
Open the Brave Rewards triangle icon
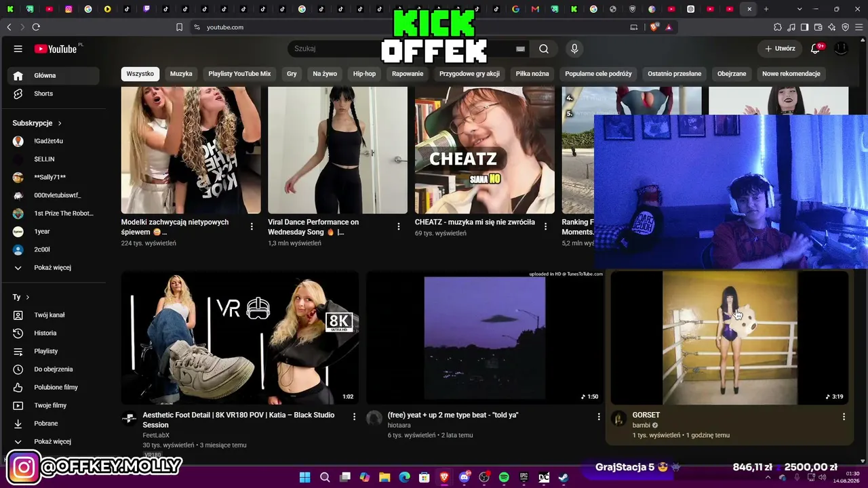click(x=669, y=27)
